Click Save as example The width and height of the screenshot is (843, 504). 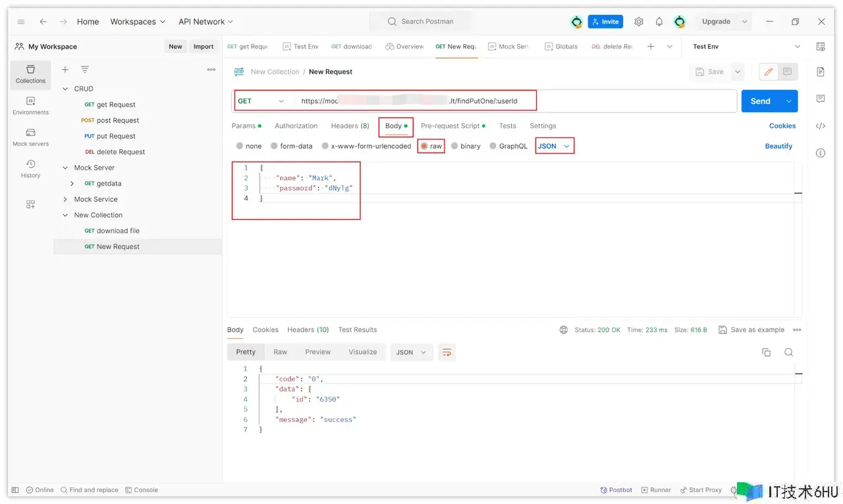(x=751, y=330)
